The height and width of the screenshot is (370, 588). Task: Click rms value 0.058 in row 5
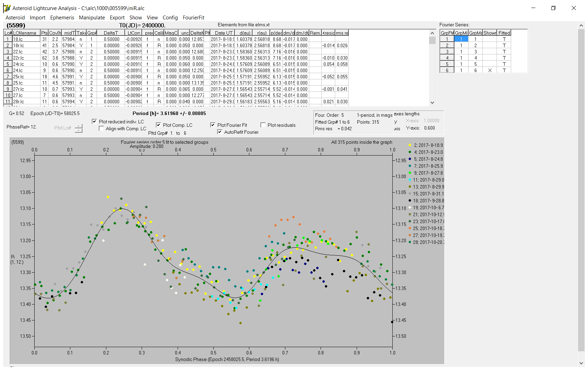pos(342,64)
